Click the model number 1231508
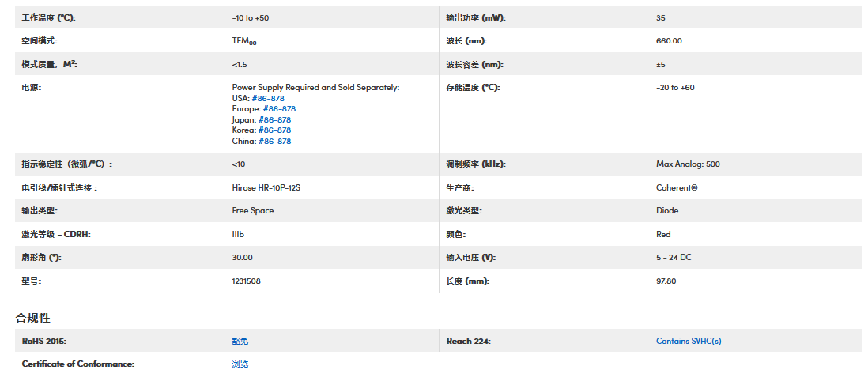Image resolution: width=868 pixels, height=385 pixels. click(x=247, y=281)
